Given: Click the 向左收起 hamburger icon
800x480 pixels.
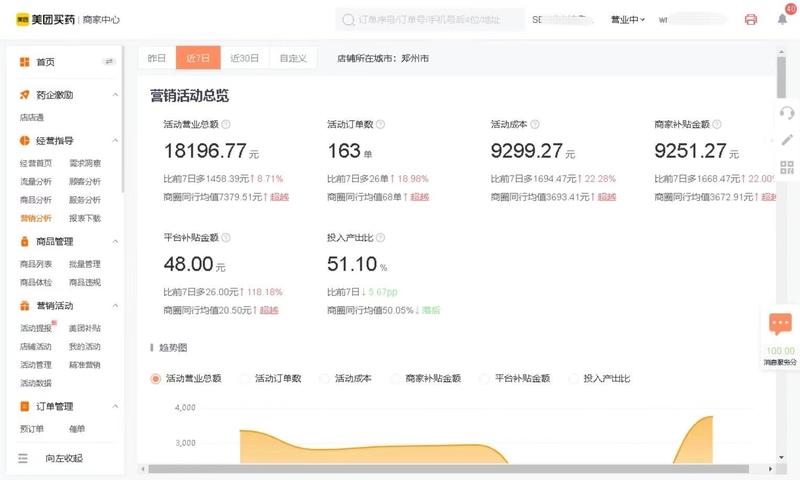Looking at the screenshot, I should coord(23,458).
